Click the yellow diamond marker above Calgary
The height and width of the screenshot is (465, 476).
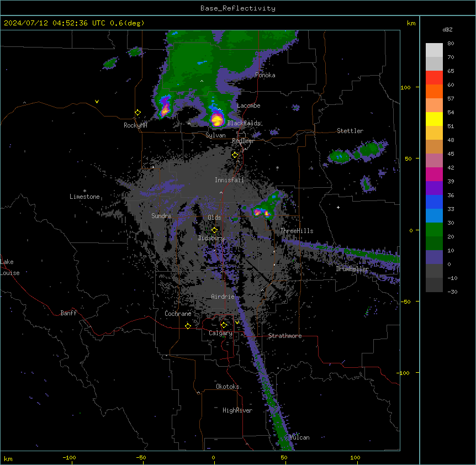click(x=224, y=325)
